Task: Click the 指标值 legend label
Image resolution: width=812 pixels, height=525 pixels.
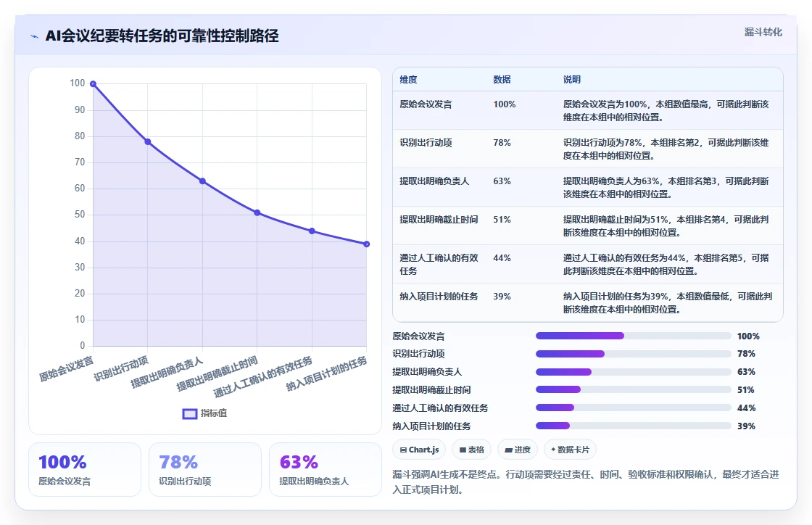Action: [214, 413]
